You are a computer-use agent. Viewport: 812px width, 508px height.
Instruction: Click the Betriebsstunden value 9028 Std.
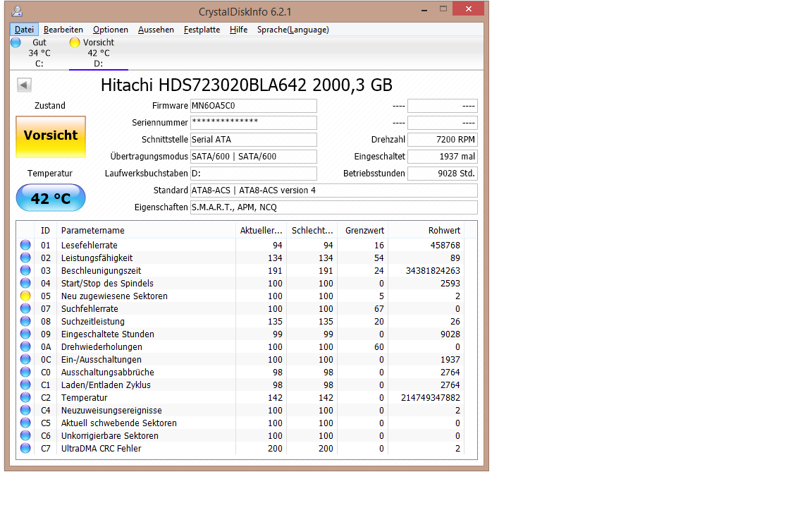[x=442, y=173]
